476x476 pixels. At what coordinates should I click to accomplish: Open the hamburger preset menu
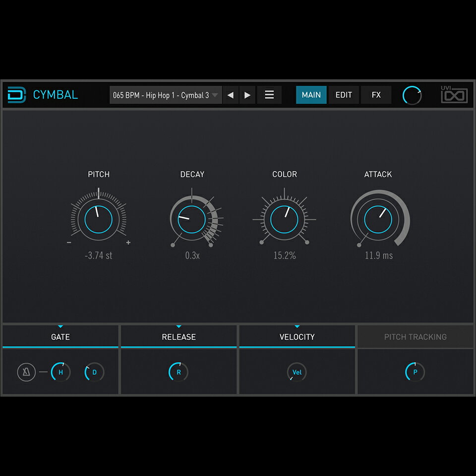click(x=269, y=95)
